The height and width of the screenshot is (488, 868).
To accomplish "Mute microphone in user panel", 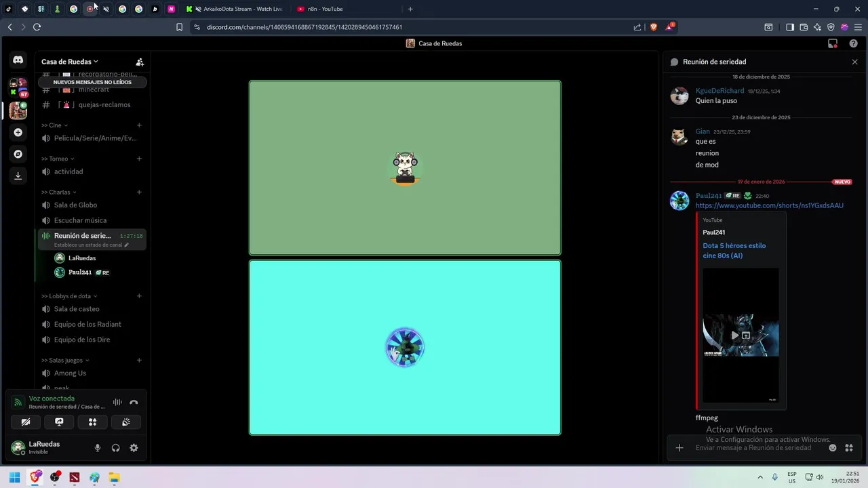I will coord(98,447).
